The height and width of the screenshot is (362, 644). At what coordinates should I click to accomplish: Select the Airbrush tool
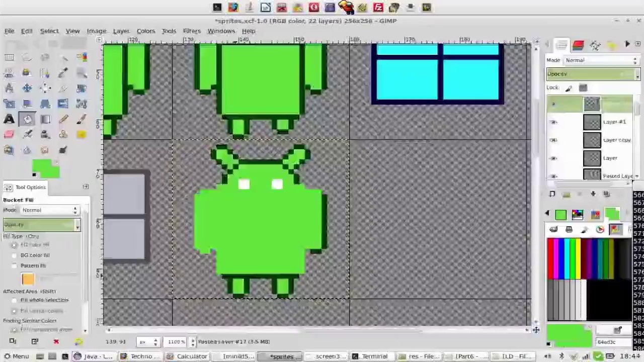(27, 134)
